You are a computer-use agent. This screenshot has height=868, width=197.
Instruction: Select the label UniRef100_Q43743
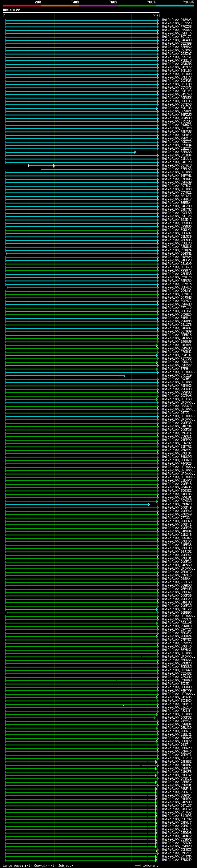(176, 94)
